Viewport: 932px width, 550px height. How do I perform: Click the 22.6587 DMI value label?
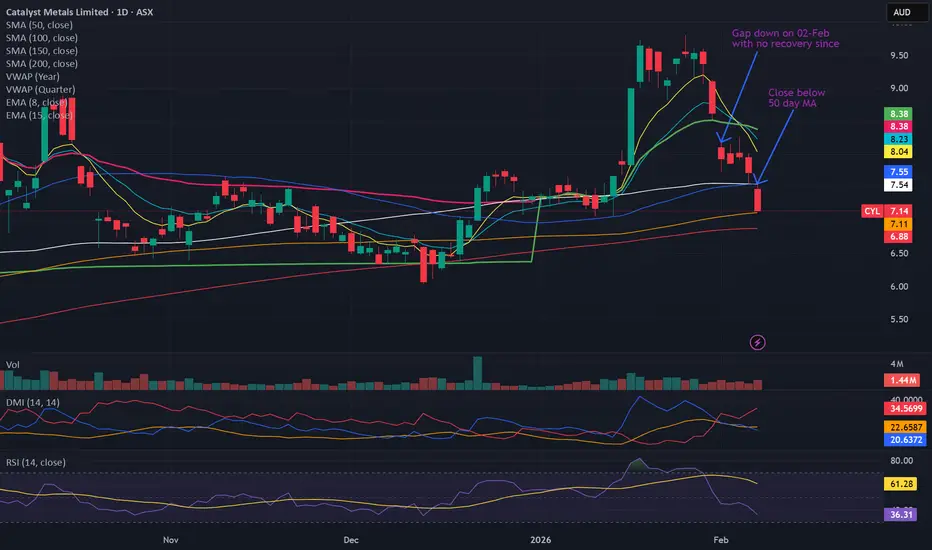[x=906, y=427]
